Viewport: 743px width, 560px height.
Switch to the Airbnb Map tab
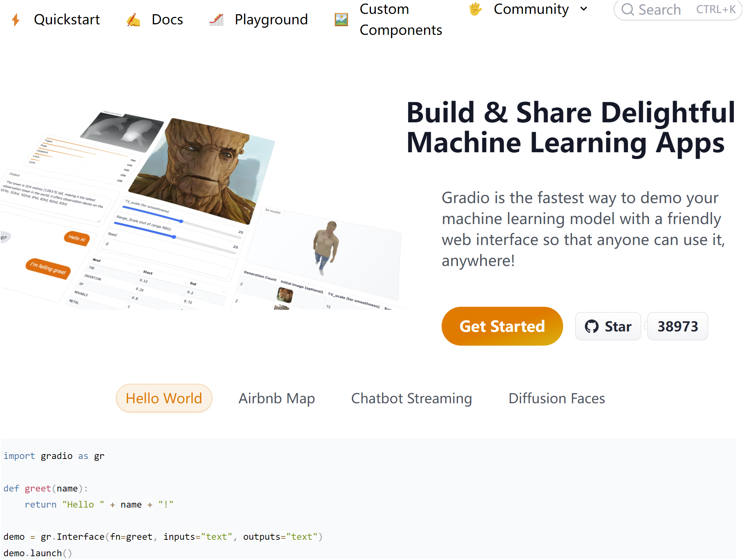[277, 398]
